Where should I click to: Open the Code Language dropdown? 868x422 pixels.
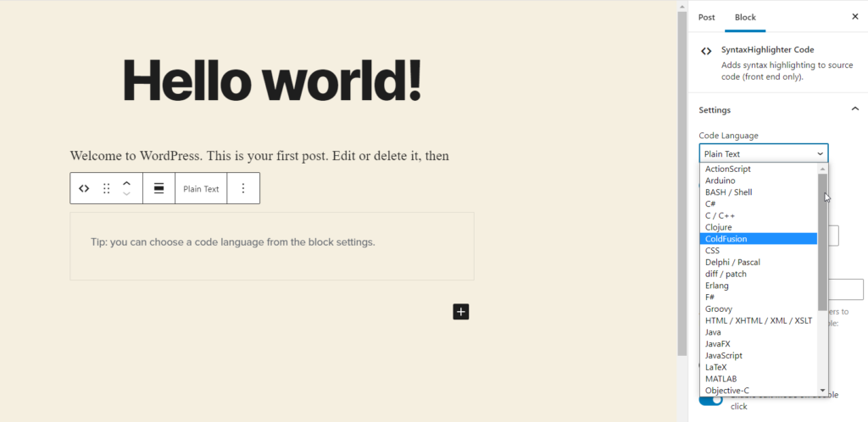click(764, 153)
